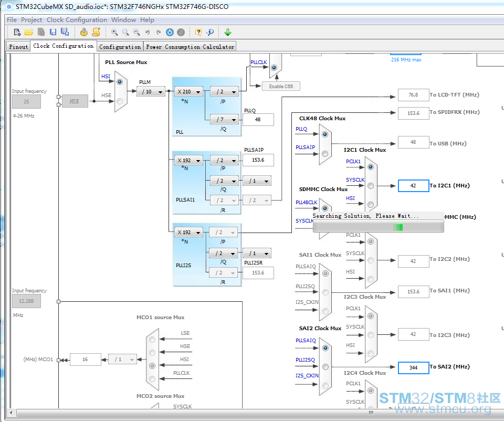Viewport: 504px width, 422px height.
Task: Click Save As double-floppy icon
Action: [65, 32]
